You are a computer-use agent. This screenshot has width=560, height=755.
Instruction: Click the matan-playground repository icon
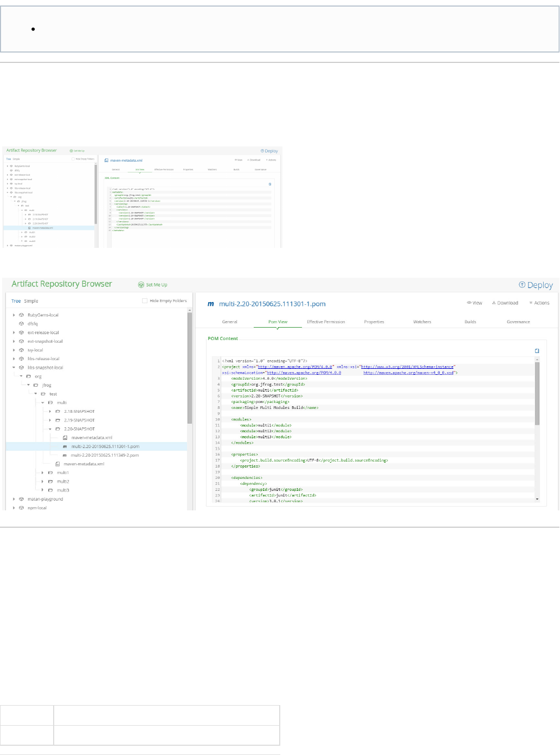click(21, 499)
